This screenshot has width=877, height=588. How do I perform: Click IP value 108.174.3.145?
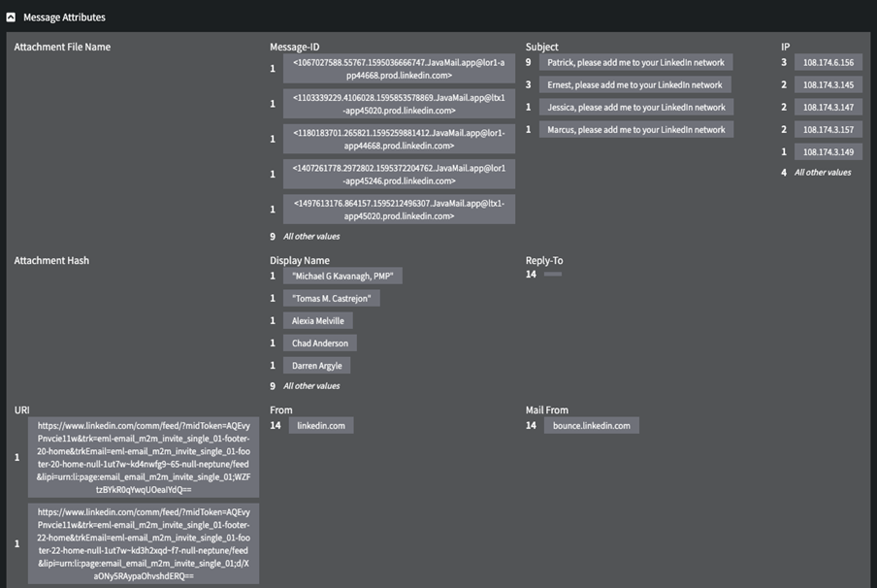point(828,85)
